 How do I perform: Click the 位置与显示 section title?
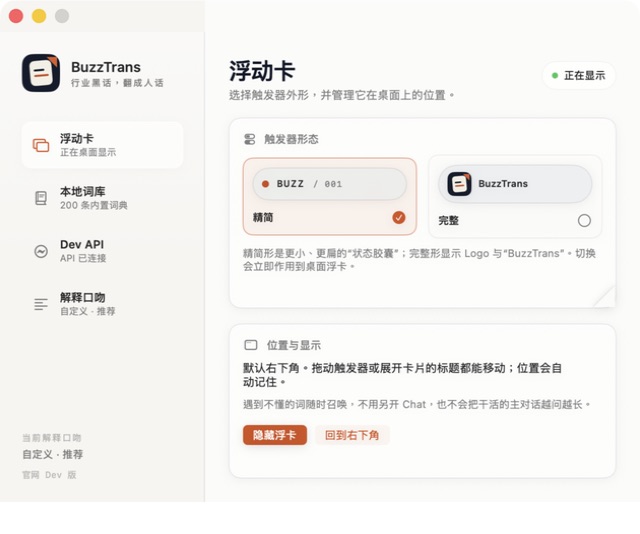click(x=293, y=345)
